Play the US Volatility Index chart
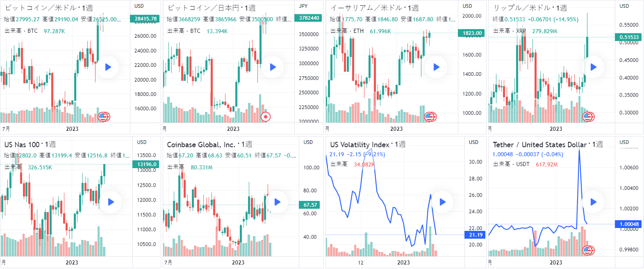The height and width of the screenshot is (269, 644). [x=442, y=202]
